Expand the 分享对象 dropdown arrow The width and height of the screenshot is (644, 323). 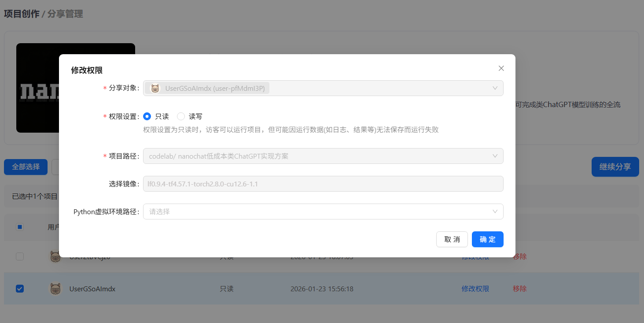[495, 88]
